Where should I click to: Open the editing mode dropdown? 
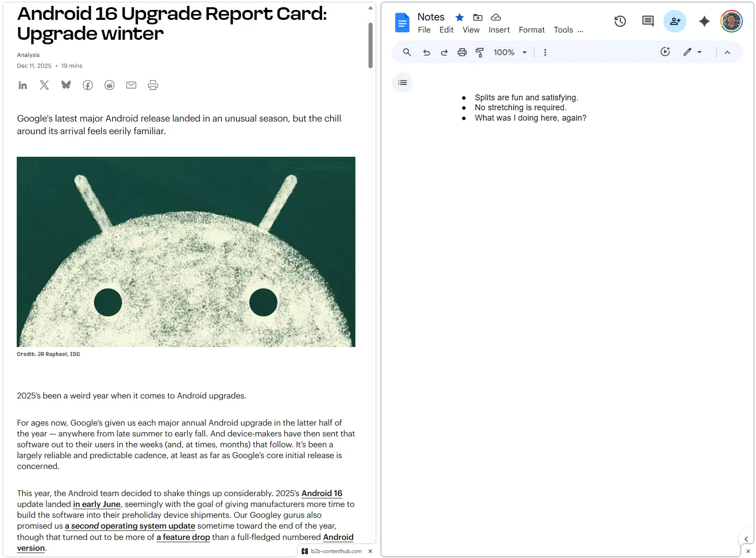692,52
